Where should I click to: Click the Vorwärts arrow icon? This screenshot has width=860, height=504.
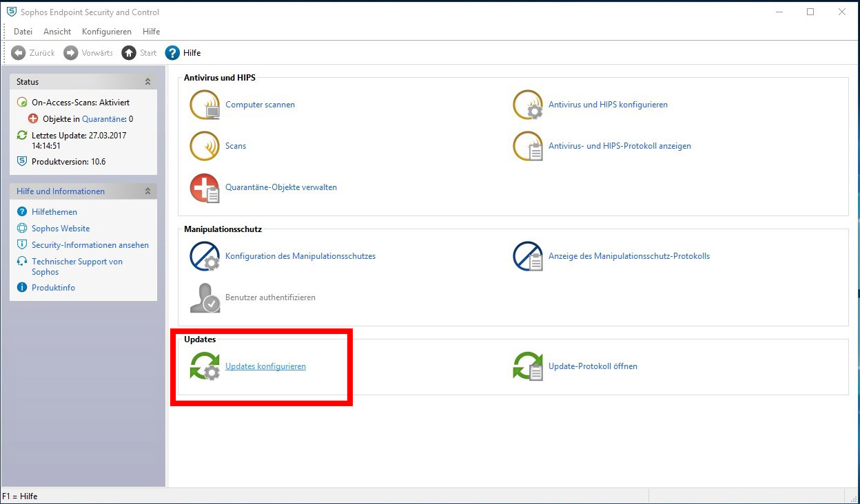[71, 53]
